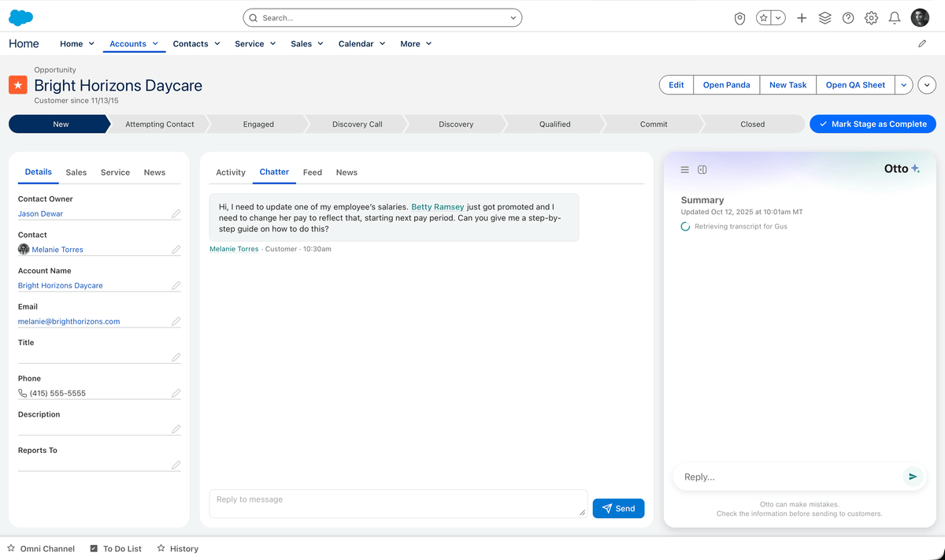
Task: Edit Email field with pencil icon
Action: [x=176, y=321]
